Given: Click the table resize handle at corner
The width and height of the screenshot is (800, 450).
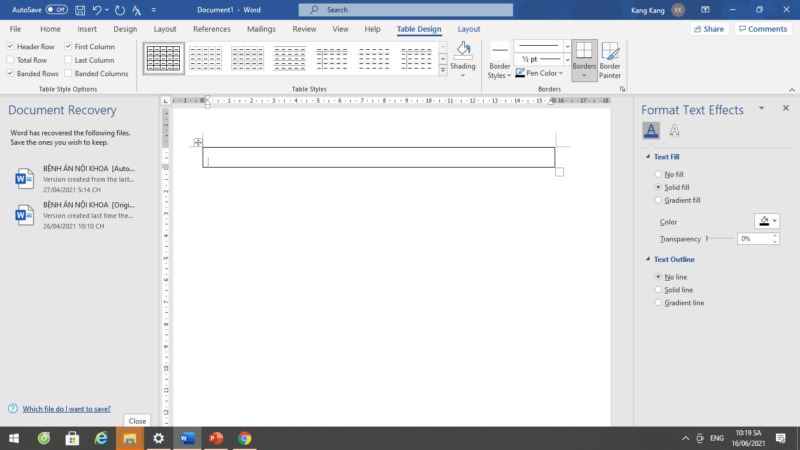Looking at the screenshot, I should (559, 172).
